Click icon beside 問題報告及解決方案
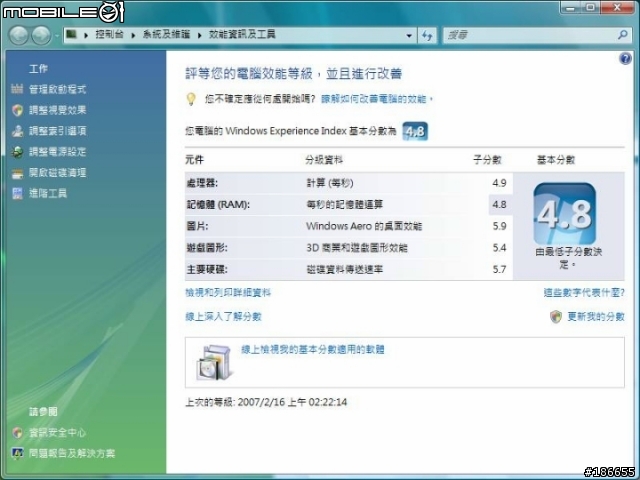Viewport: 640px width, 480px height. tap(17, 453)
